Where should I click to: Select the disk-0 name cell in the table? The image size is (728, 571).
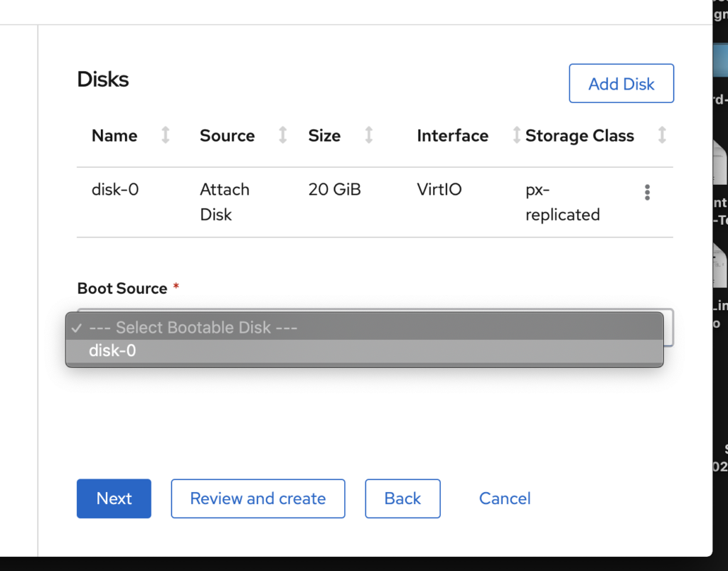point(114,190)
